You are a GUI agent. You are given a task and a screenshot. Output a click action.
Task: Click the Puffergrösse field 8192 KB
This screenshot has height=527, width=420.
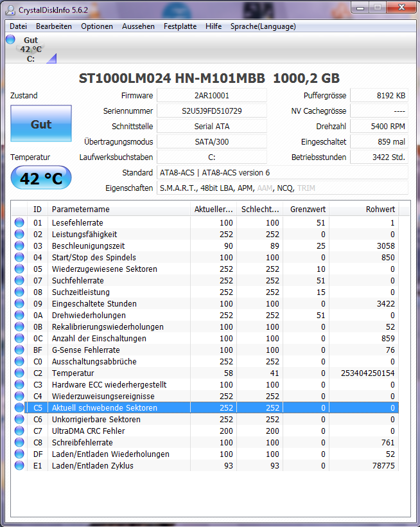click(x=380, y=96)
